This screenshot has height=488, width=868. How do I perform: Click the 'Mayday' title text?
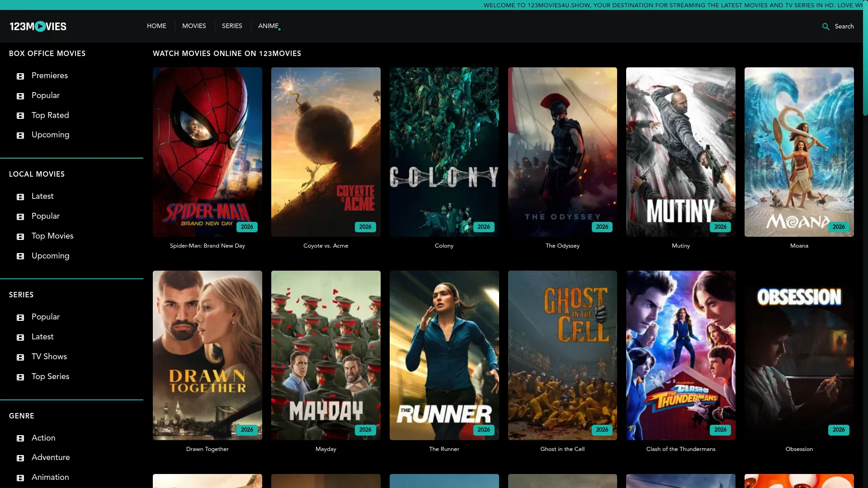[325, 449]
